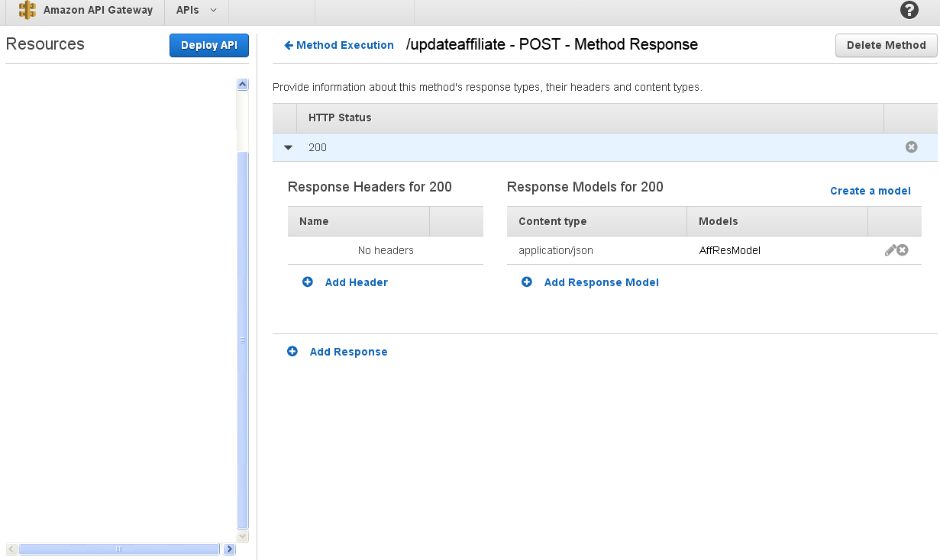The width and height of the screenshot is (940, 560).
Task: Click the Delete Method button
Action: tap(886, 45)
